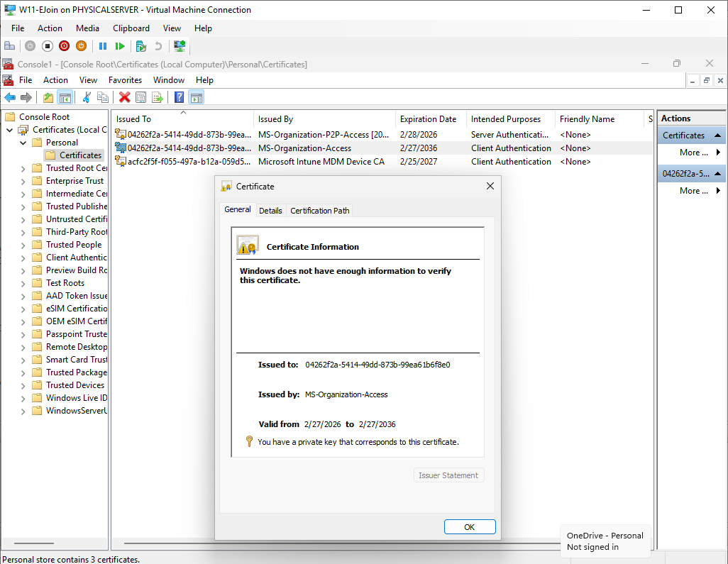The width and height of the screenshot is (728, 564).
Task: Click the Revert undo arrow icon
Action: [x=158, y=46]
